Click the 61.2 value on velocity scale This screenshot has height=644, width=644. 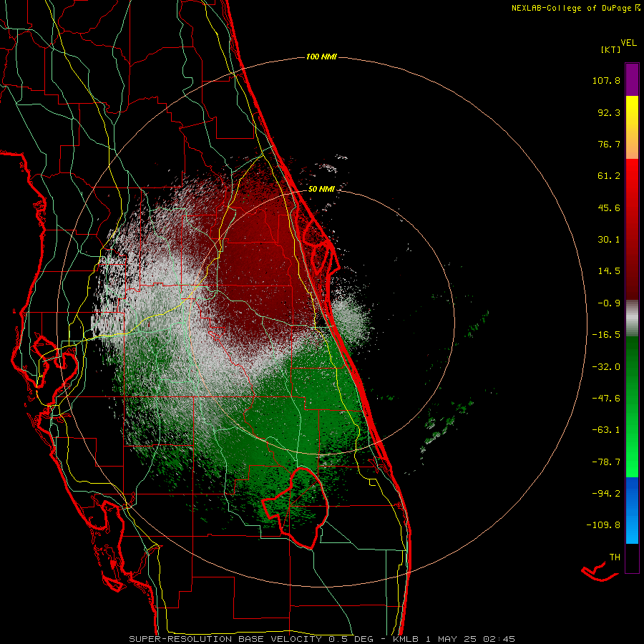(609, 176)
